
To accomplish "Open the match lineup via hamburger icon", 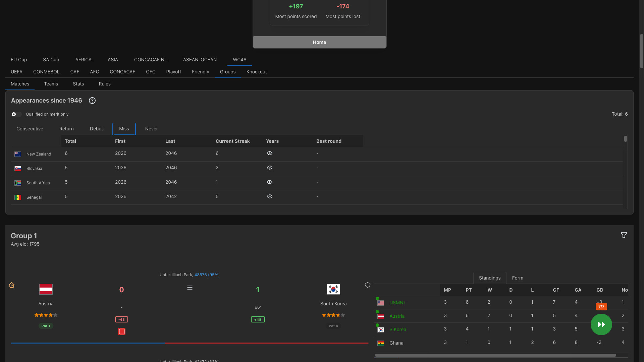I will point(190,287).
